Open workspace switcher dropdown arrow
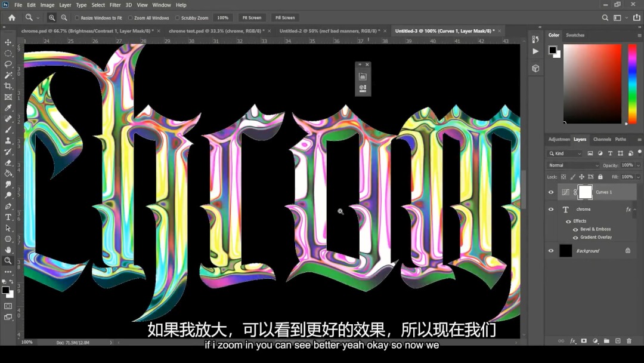Viewport: 644px width, 363px height. point(626,18)
